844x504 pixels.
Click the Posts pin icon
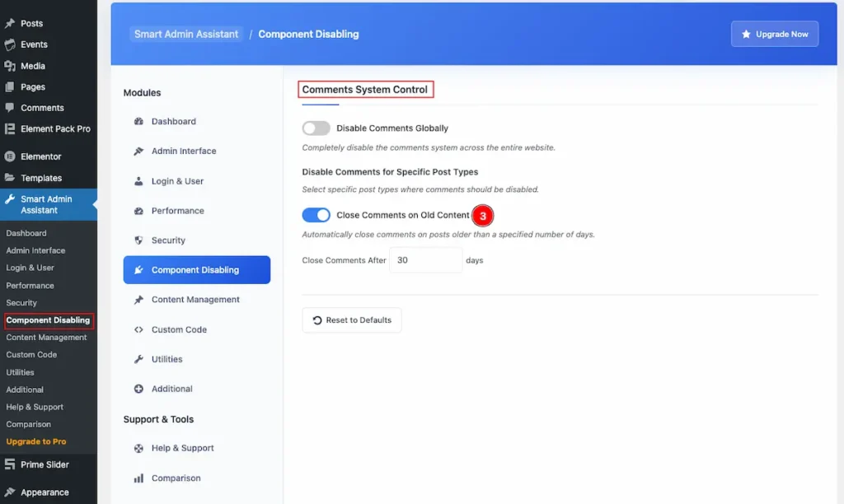point(10,23)
